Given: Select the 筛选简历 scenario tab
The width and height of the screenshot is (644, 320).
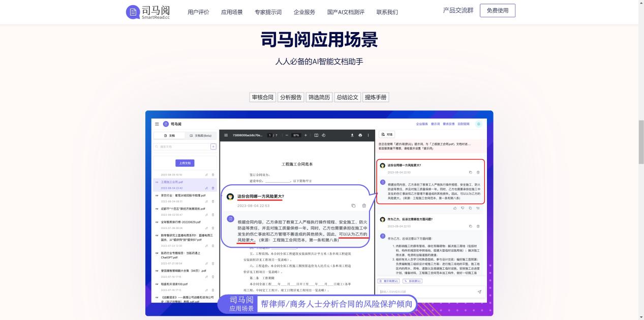Looking at the screenshot, I should (319, 97).
